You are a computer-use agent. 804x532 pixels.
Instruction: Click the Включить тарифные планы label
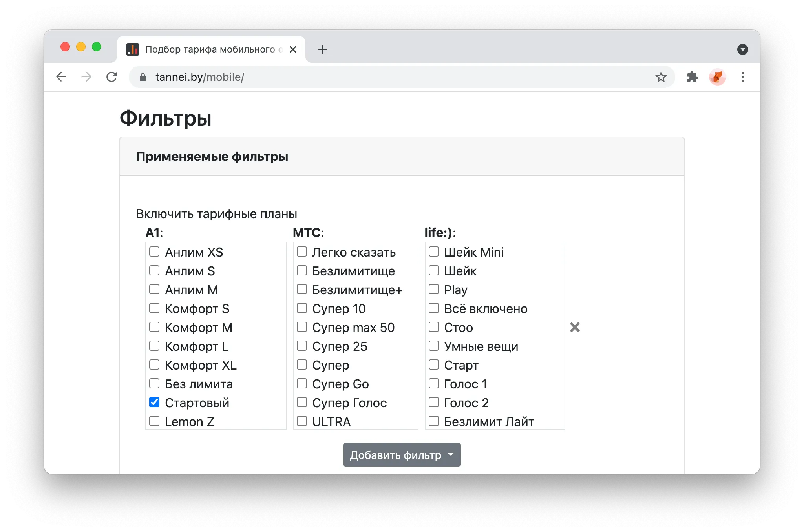(216, 214)
